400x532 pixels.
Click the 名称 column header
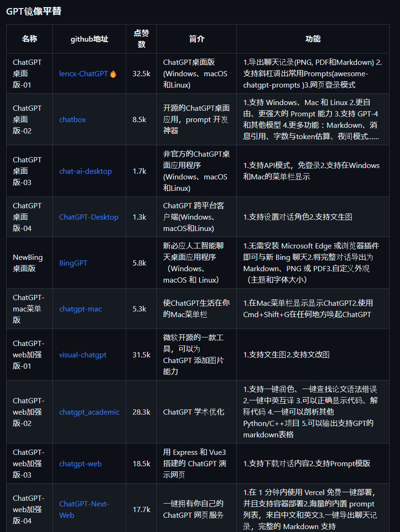[29, 39]
